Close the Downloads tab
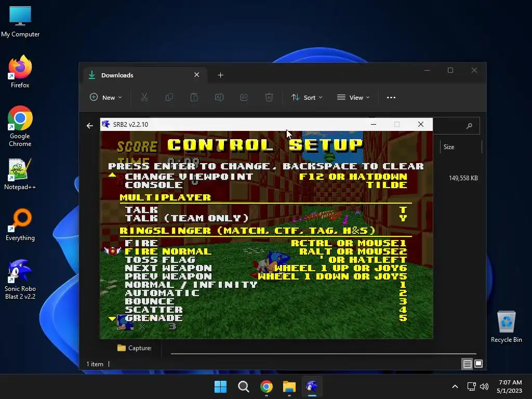532x399 pixels. point(196,75)
